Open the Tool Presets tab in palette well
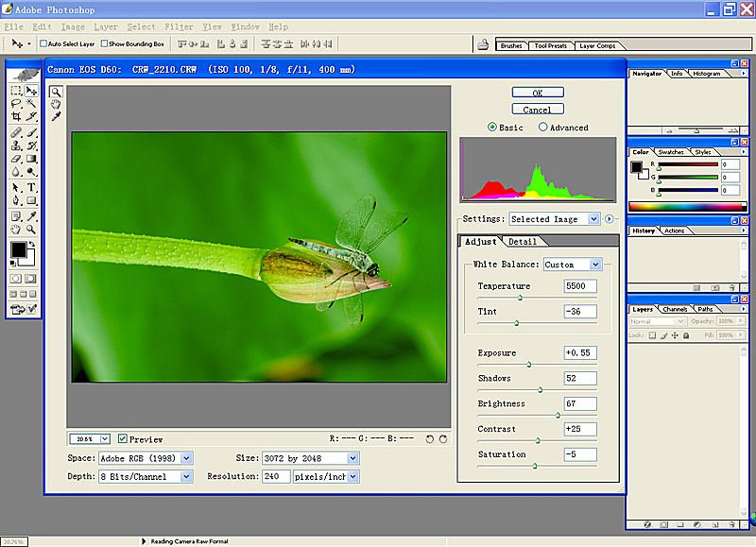The image size is (756, 547). (x=550, y=45)
